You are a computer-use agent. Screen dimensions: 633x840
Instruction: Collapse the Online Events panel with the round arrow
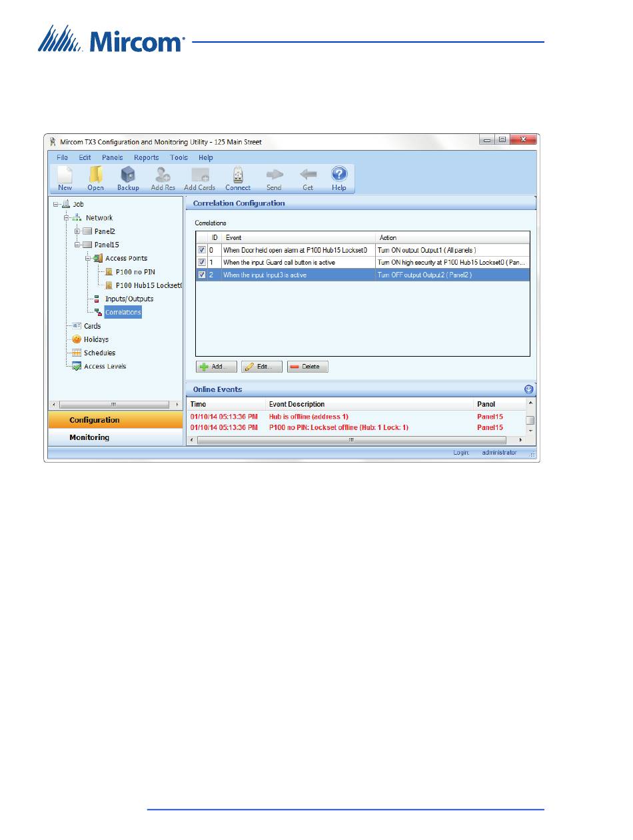529,389
